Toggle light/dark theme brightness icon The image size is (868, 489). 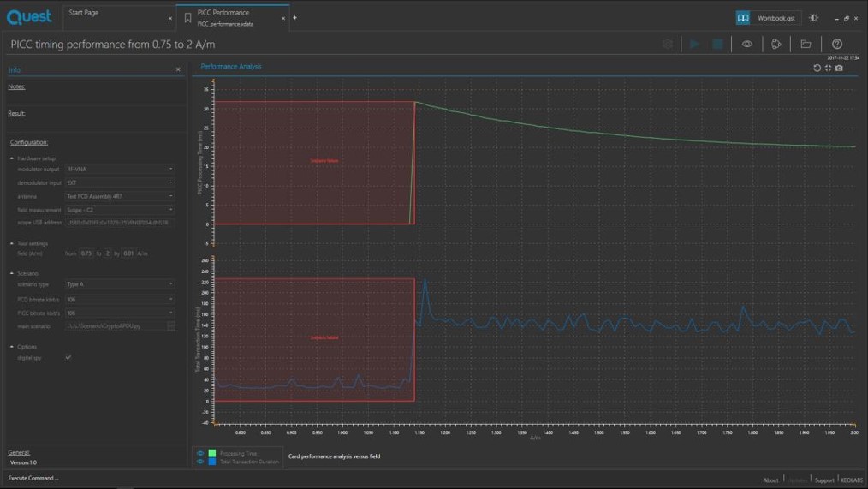[813, 17]
